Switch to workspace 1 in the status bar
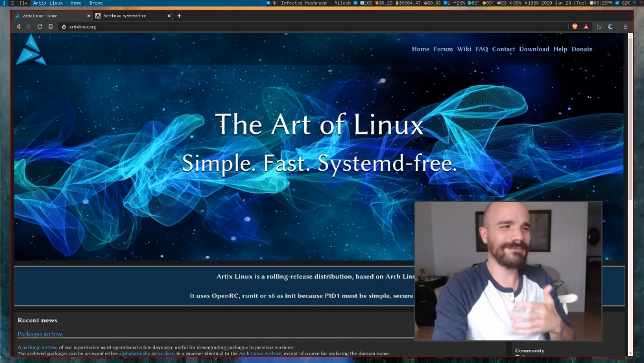 click(4, 3)
